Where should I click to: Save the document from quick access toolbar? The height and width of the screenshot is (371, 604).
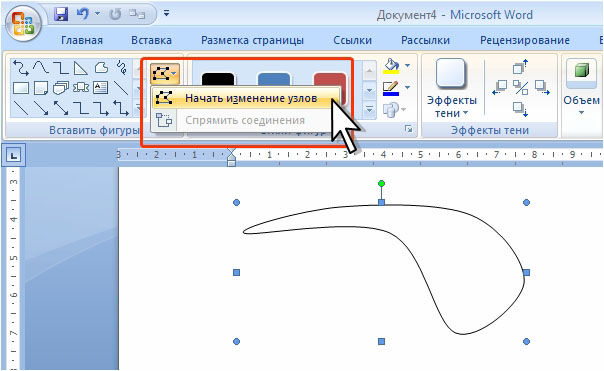point(61,14)
